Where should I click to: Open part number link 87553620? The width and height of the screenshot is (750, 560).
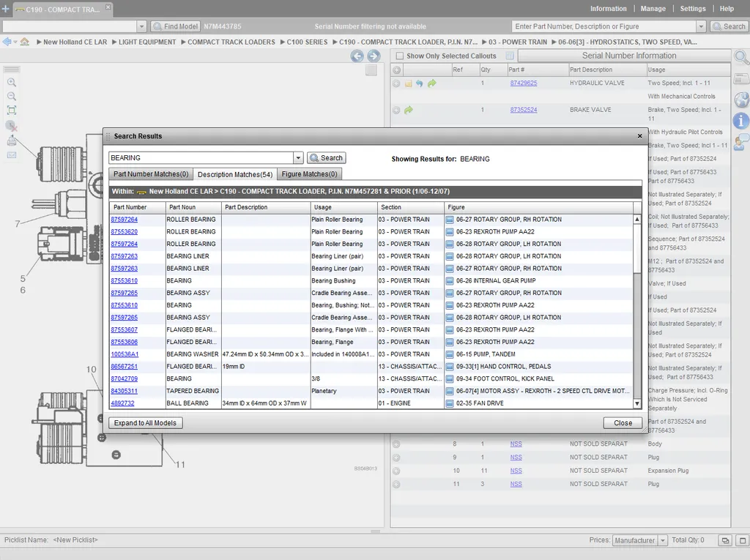tap(125, 232)
